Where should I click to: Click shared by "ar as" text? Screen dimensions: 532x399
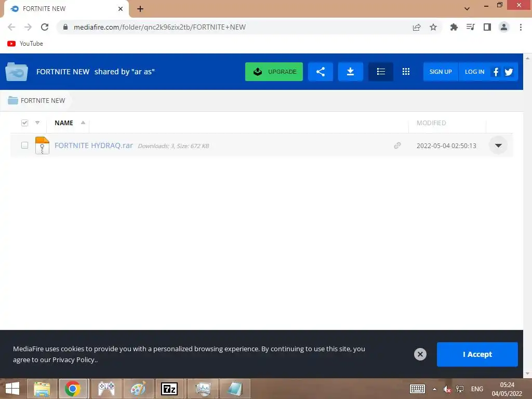[125, 72]
